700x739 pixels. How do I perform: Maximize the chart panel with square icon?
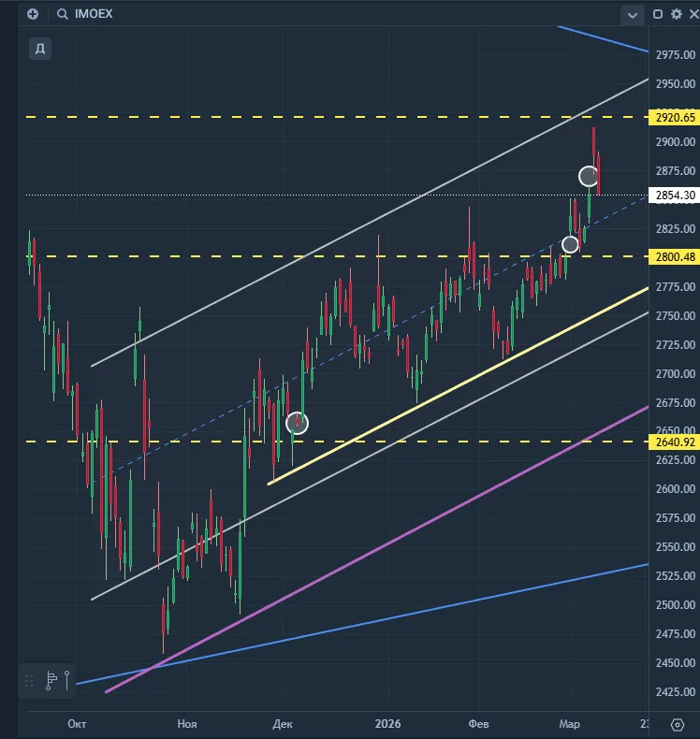(658, 14)
